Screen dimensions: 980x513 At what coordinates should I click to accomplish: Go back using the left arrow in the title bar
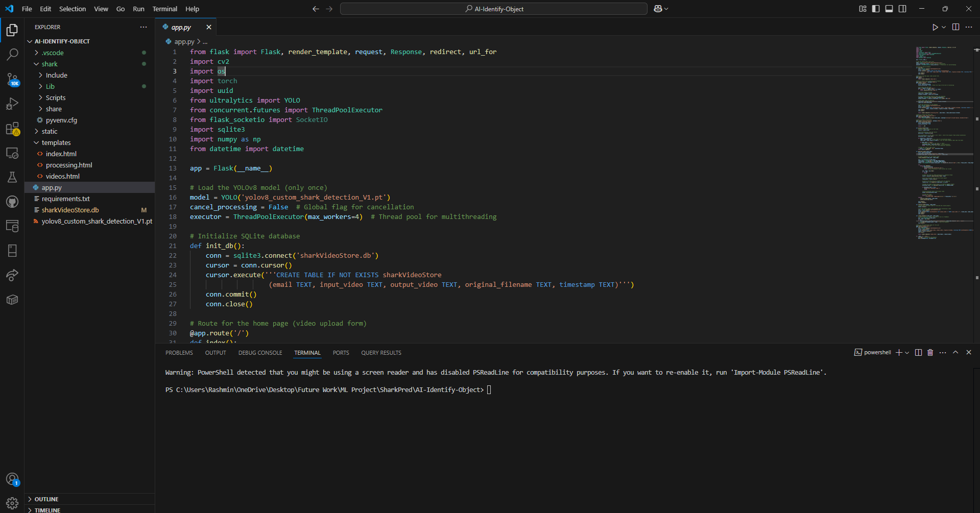point(316,9)
